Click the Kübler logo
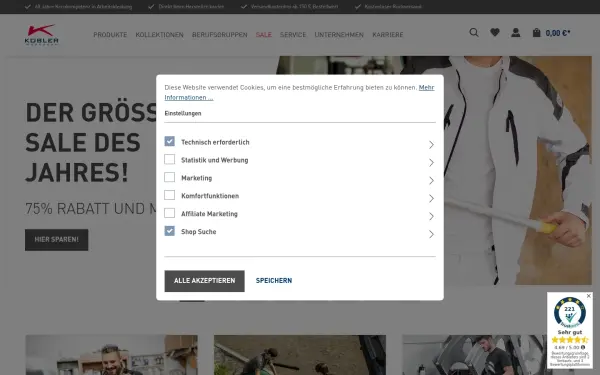 pos(41,34)
